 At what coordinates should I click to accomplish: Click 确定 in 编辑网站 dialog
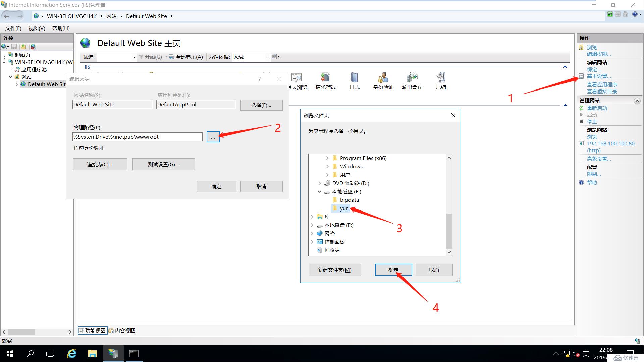coord(216,186)
